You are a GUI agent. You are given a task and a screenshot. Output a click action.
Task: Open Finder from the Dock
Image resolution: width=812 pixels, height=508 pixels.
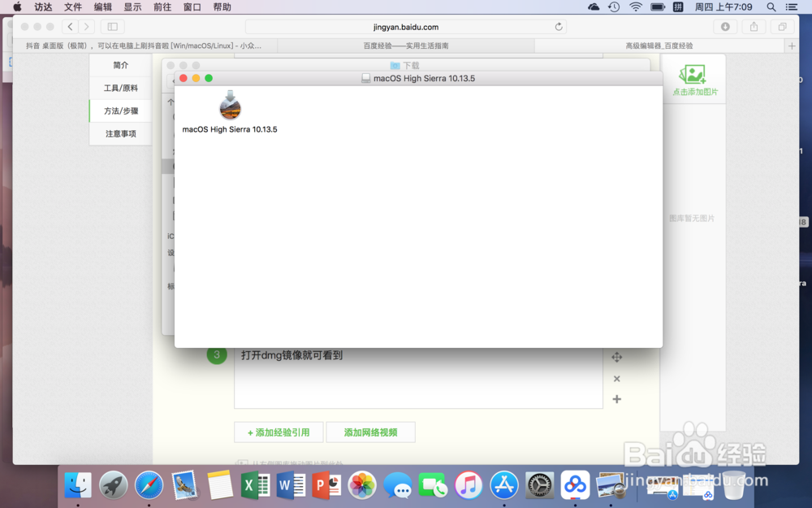[78, 486]
